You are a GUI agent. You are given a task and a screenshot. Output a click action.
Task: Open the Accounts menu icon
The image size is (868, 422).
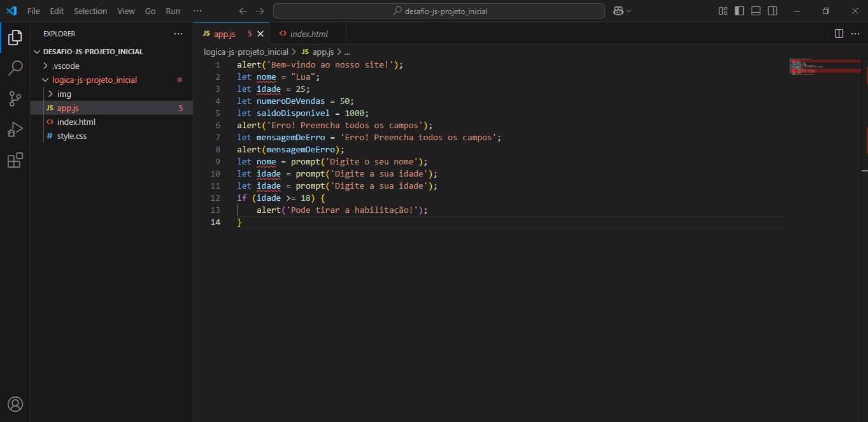pos(15,404)
